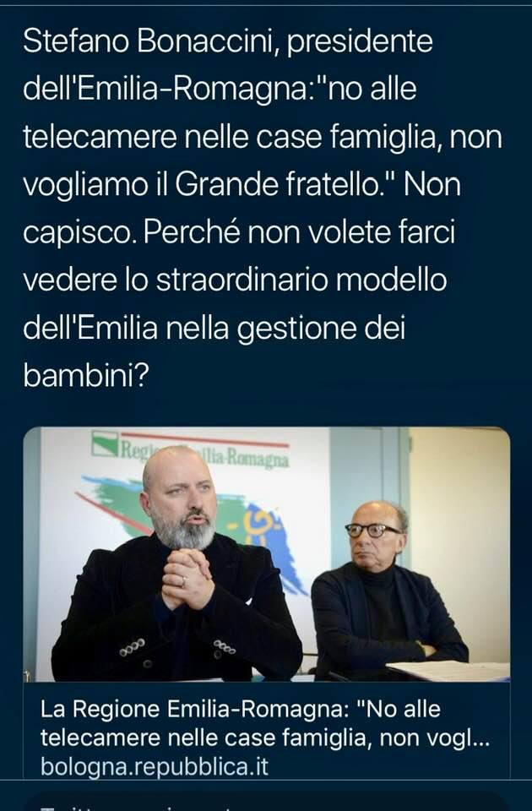Tap the 'Perché non volete farci' sentence

[299, 232]
